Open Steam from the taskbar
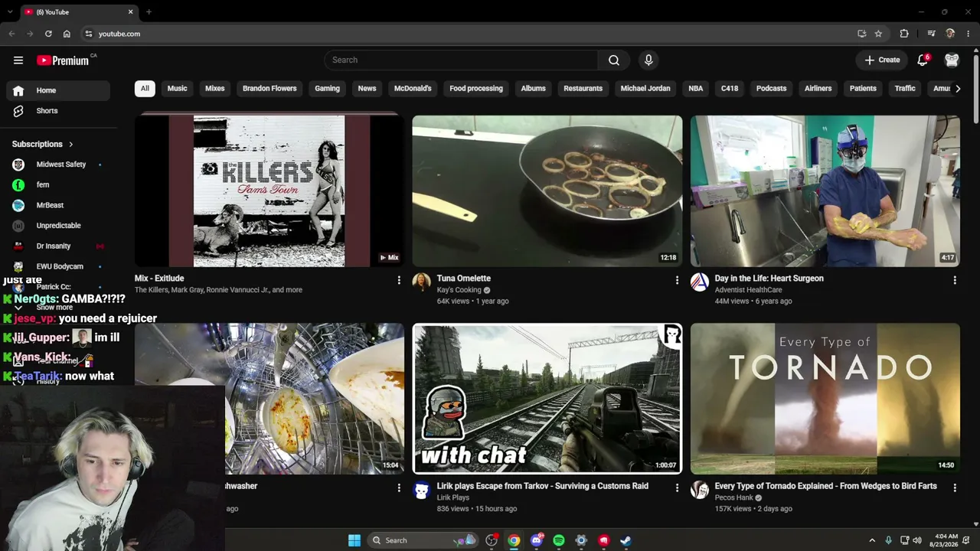980x551 pixels. [626, 540]
